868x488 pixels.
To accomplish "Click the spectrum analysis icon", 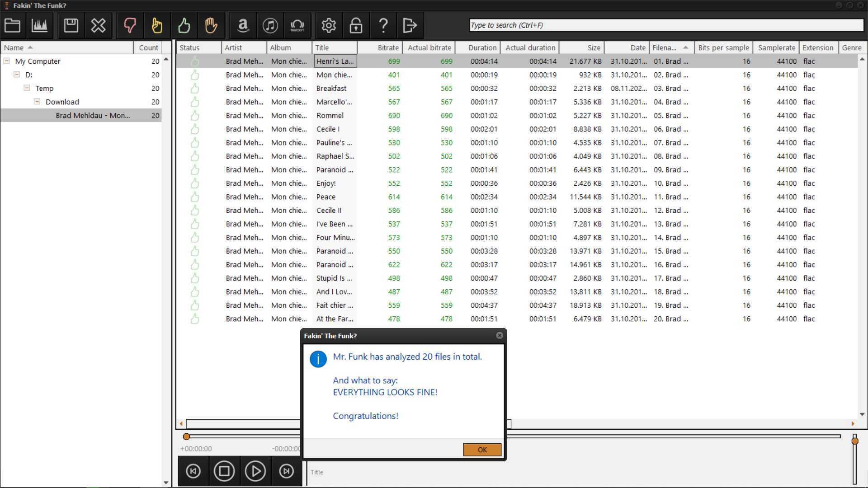I will (39, 25).
